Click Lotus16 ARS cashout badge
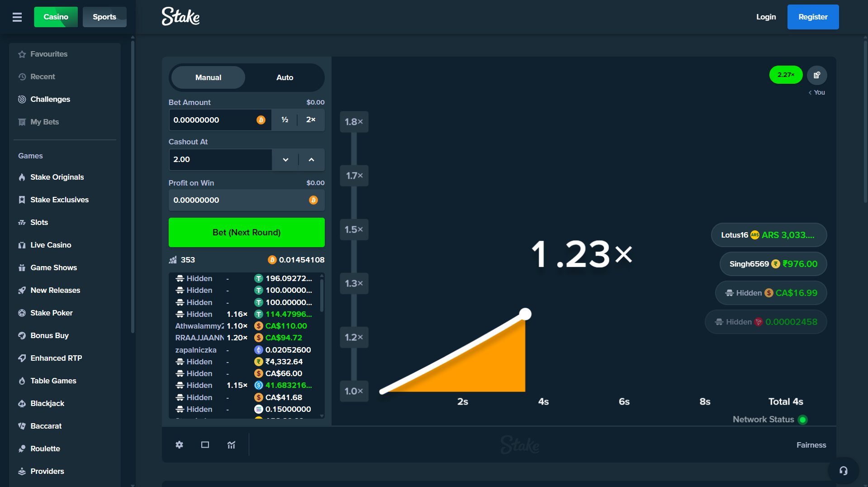The width and height of the screenshot is (868, 487). pyautogui.click(x=768, y=235)
